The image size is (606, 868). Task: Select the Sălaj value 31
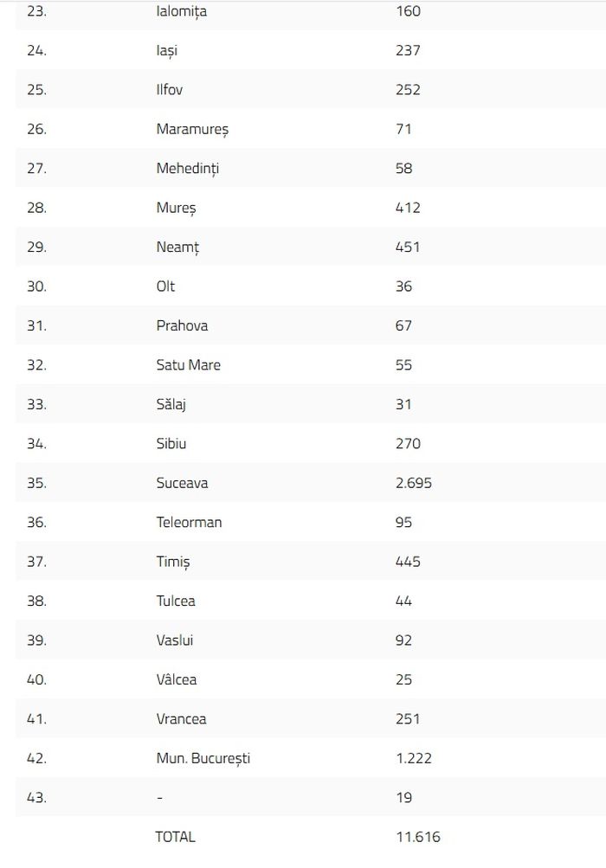click(x=403, y=404)
